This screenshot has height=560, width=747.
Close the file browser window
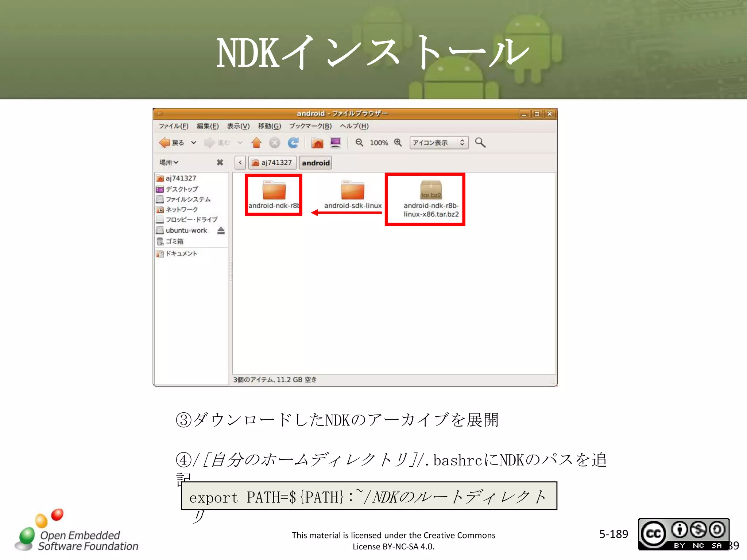(550, 114)
